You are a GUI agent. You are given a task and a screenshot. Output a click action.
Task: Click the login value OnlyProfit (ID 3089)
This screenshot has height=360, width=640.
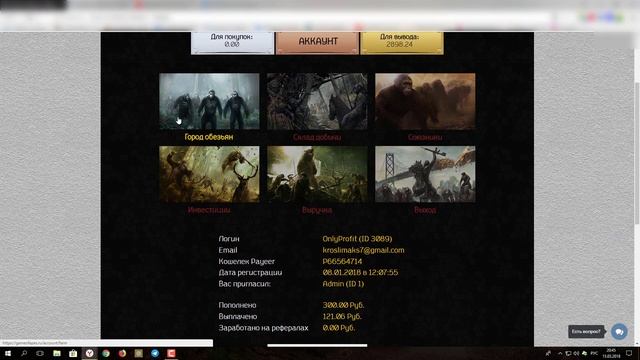[357, 239]
